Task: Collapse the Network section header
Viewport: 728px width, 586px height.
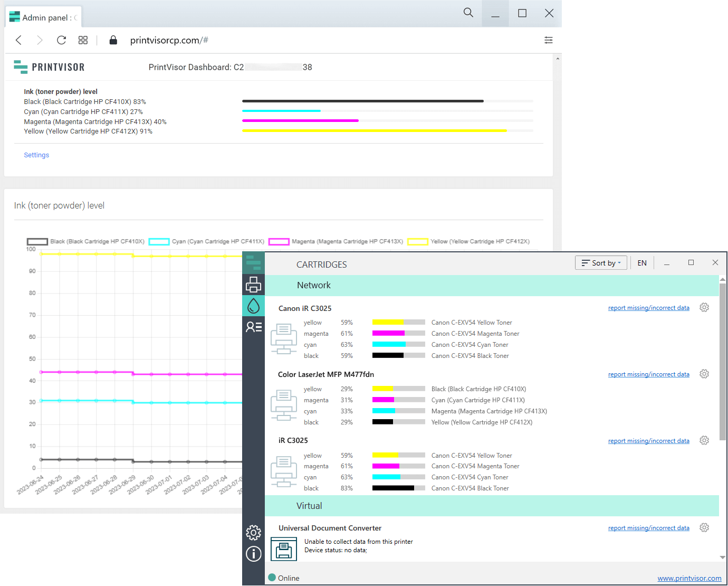Action: click(x=314, y=285)
